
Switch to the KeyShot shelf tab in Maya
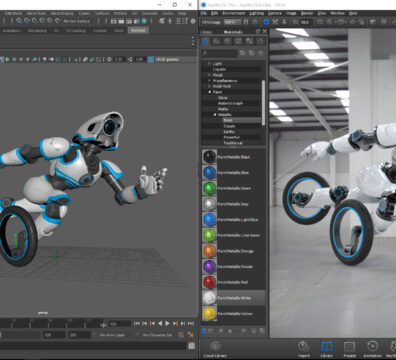coord(138,30)
